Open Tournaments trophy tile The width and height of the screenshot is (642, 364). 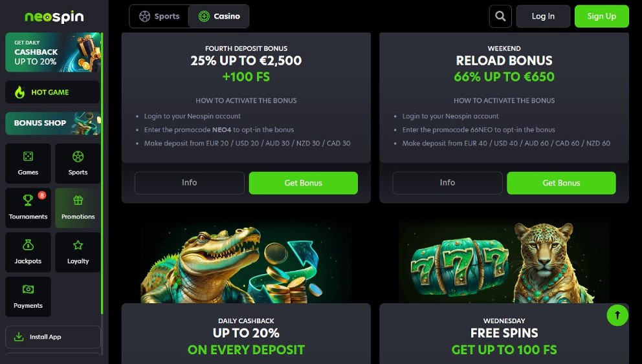pos(28,208)
